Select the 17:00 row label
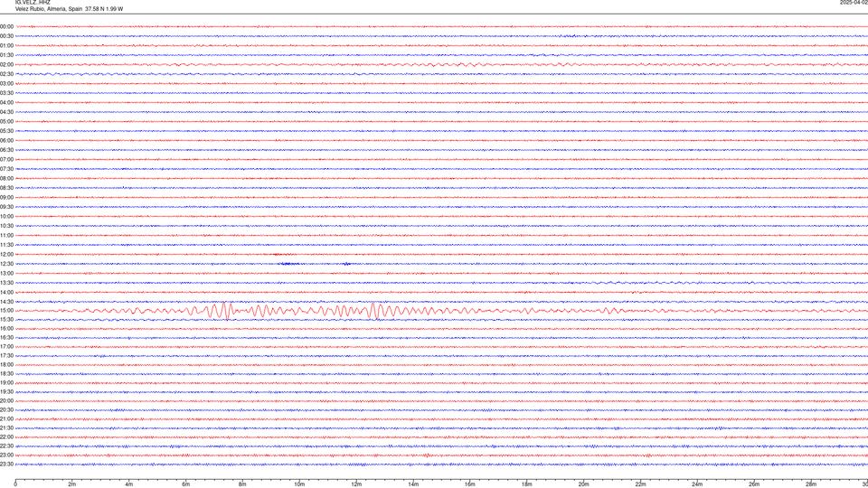 click(x=6, y=347)
